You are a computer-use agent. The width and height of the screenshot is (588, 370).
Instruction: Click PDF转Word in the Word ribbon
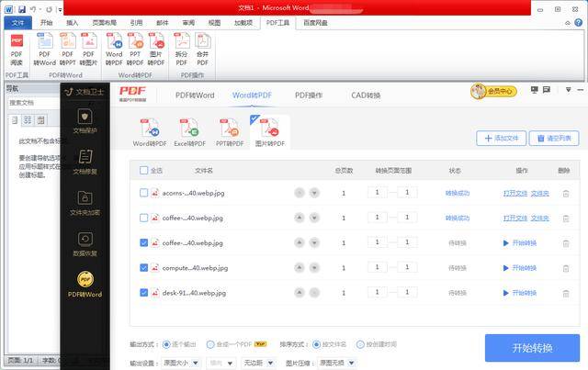(45, 50)
